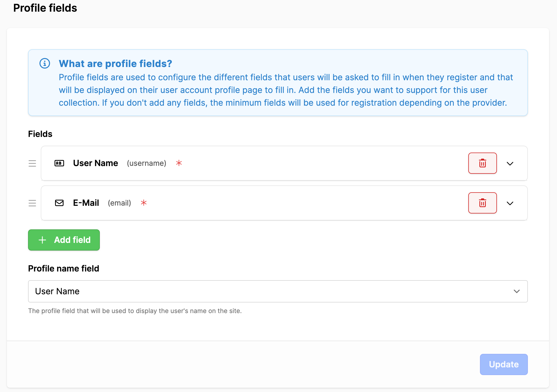557x392 pixels.
Task: Delete the User Name field
Action: [x=482, y=163]
